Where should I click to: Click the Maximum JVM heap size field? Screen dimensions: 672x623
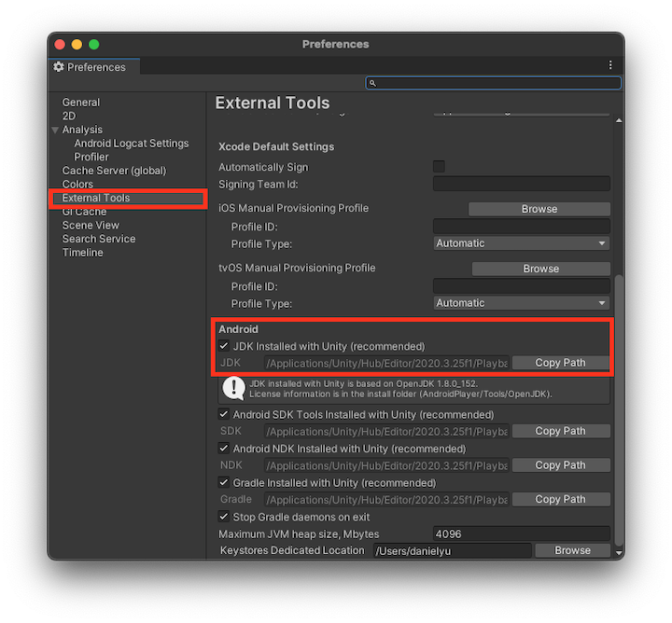521,534
